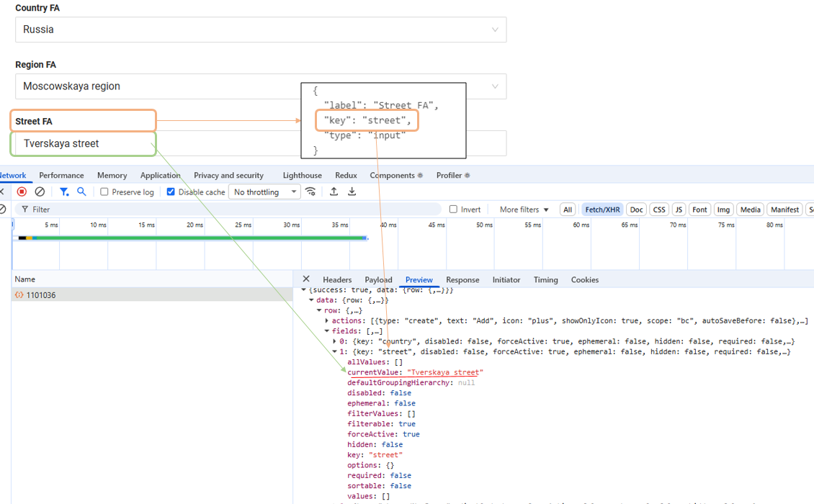
Task: Select the 1101036 request in list
Action: [x=41, y=295]
